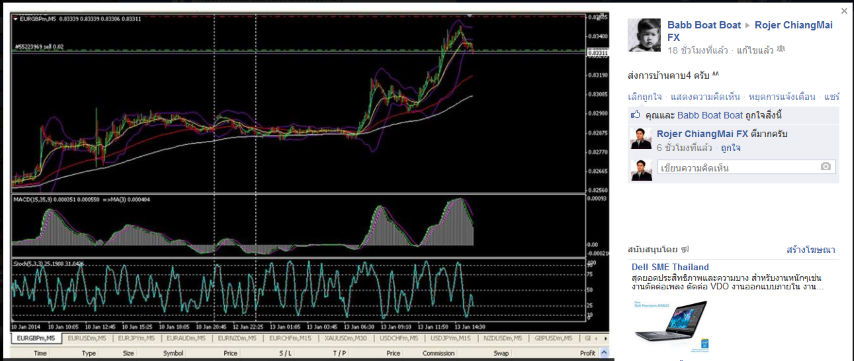This screenshot has width=854, height=361.
Task: Open Babb Boat Boat's profile picture
Action: (644, 35)
